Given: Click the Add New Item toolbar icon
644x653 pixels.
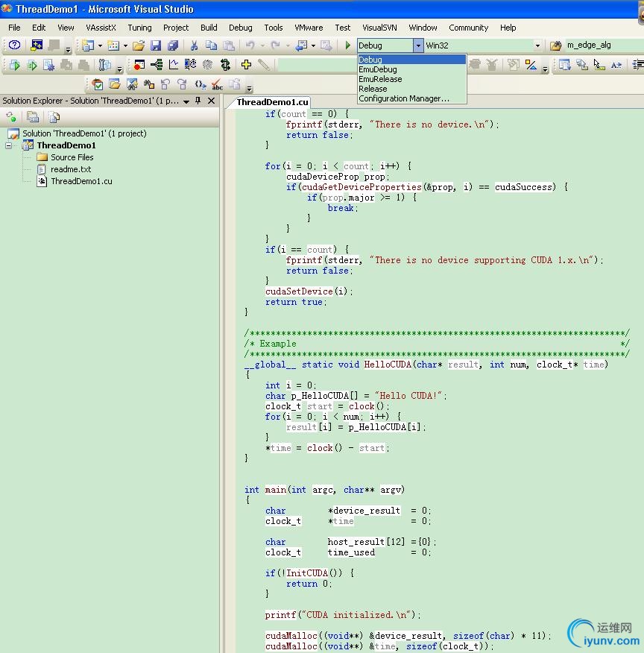Looking at the screenshot, I should point(113,45).
